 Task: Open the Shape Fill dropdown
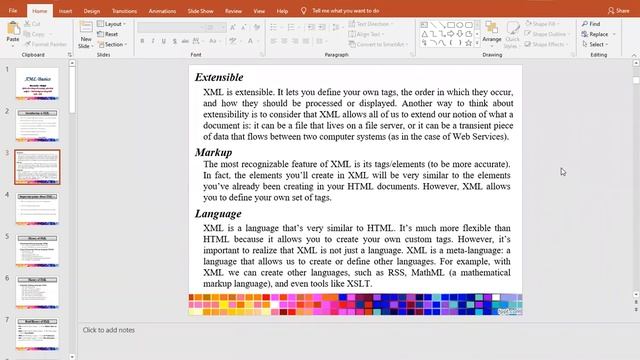(542, 24)
